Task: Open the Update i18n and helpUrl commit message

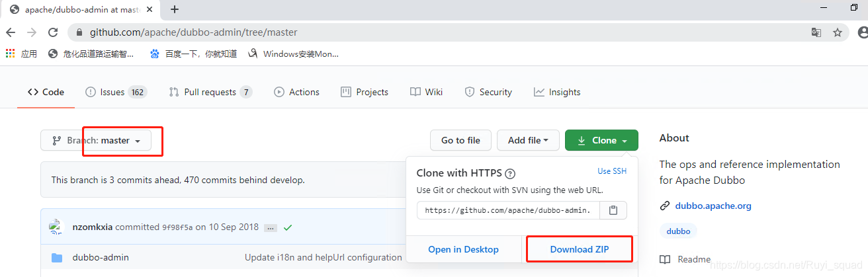Action: 324,257
